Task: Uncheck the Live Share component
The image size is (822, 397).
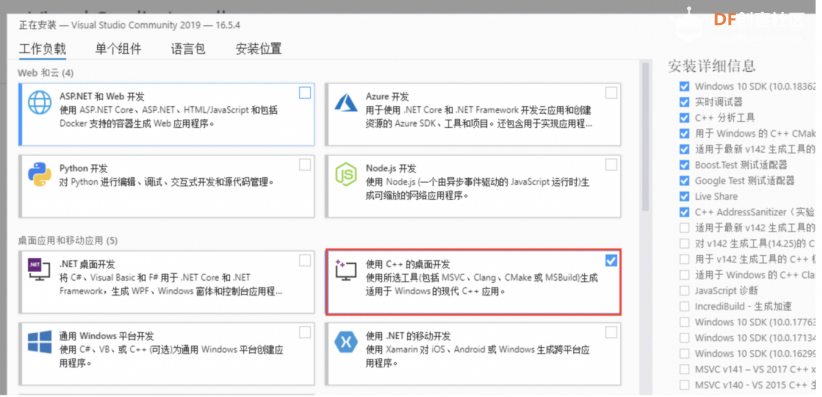Action: click(x=684, y=196)
